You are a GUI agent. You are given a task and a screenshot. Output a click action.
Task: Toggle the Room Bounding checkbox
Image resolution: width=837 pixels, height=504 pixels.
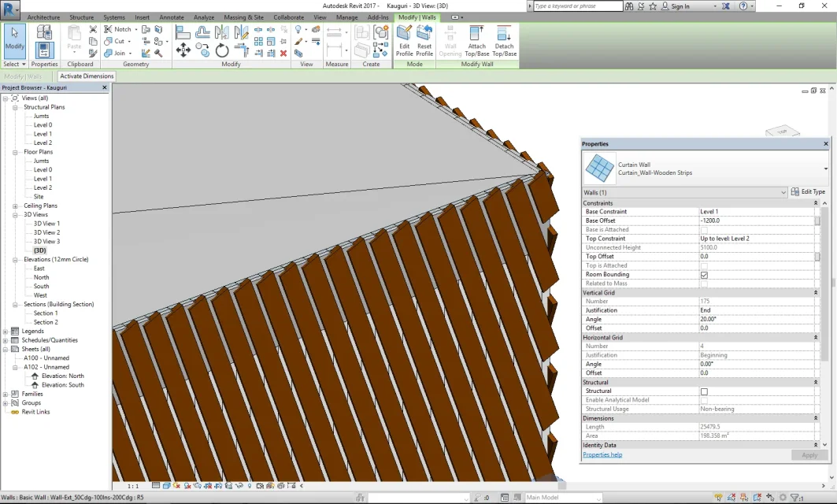tap(704, 275)
